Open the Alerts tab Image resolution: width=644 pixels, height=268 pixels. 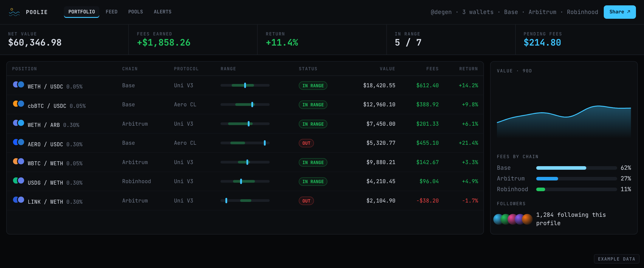[162, 12]
